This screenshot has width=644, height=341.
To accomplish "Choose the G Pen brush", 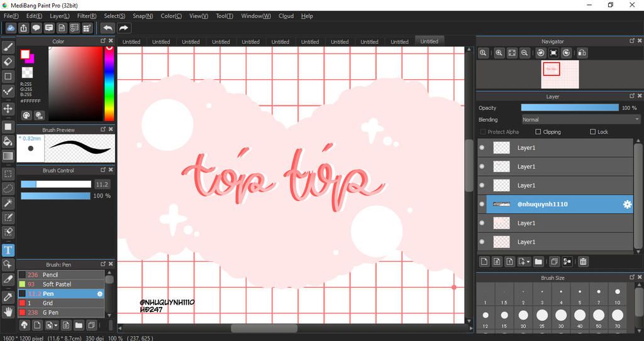I will tap(61, 313).
